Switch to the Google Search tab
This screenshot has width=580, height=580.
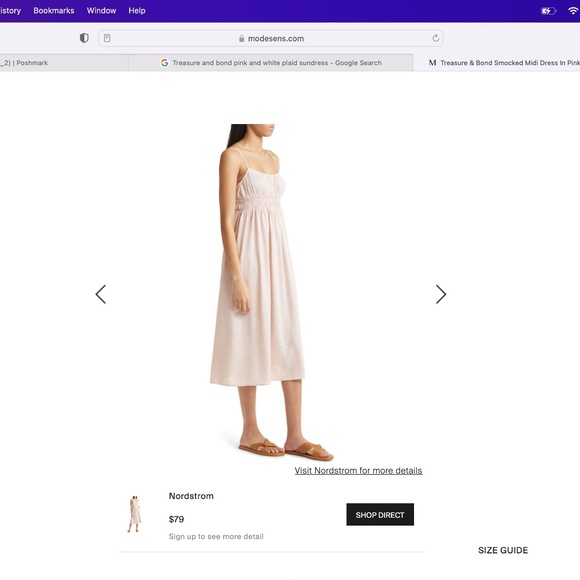(x=271, y=63)
